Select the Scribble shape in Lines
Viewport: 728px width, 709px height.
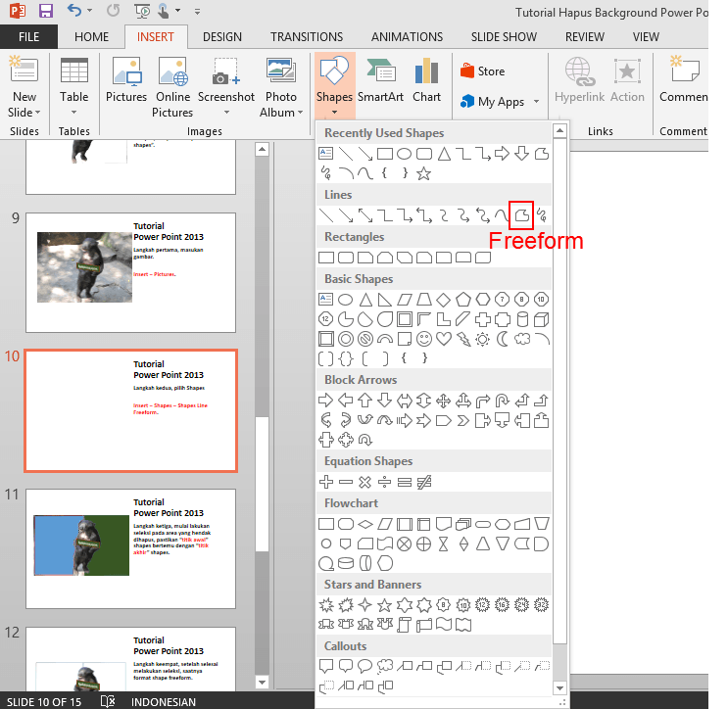tap(542, 215)
